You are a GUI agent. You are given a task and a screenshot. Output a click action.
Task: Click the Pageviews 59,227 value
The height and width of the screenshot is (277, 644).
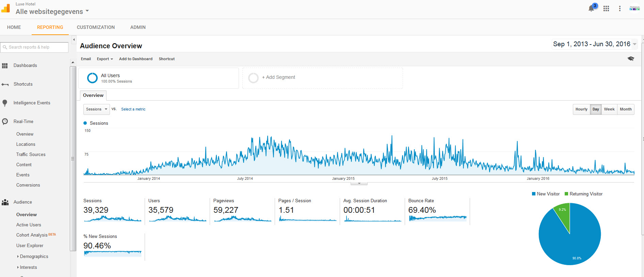tap(226, 210)
